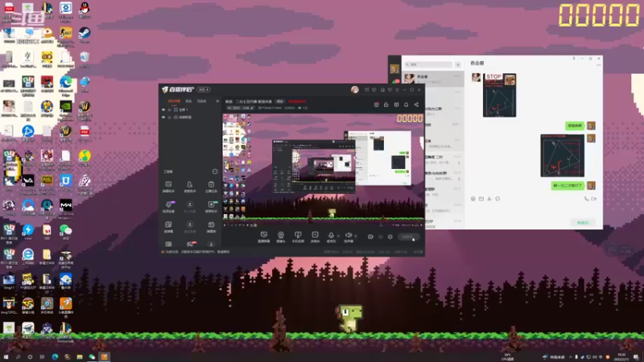
Task: Add a camera source in live companion toolbar
Action: click(281, 237)
